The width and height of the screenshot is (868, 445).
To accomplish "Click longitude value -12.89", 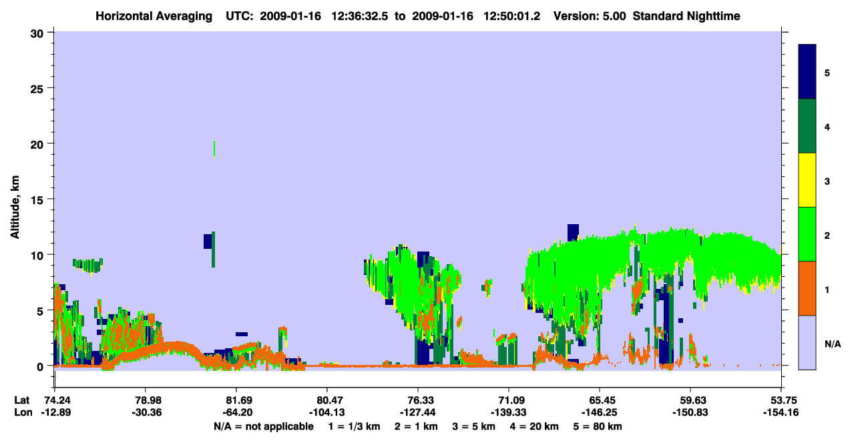I will click(x=55, y=412).
